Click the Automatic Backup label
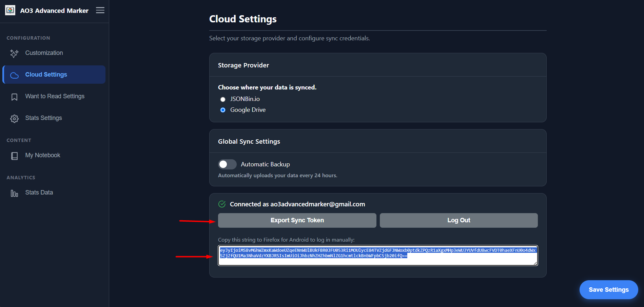The height and width of the screenshot is (307, 644). pos(265,164)
